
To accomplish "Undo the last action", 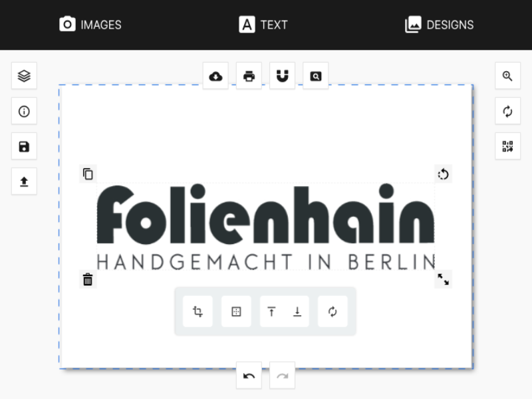I will coord(249,376).
